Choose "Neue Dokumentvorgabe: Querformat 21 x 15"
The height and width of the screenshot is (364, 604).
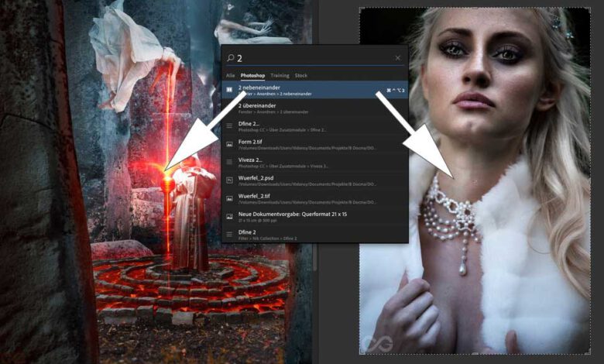314,217
